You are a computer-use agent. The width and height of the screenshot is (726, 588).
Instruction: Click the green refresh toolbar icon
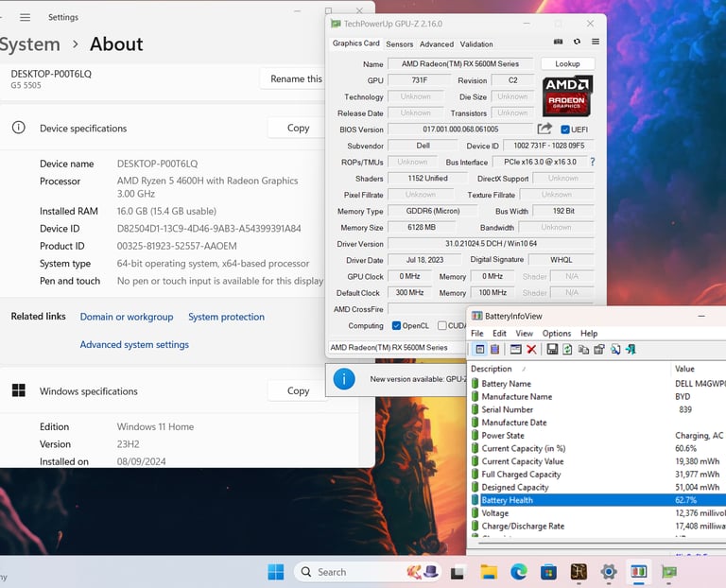pyautogui.click(x=567, y=349)
